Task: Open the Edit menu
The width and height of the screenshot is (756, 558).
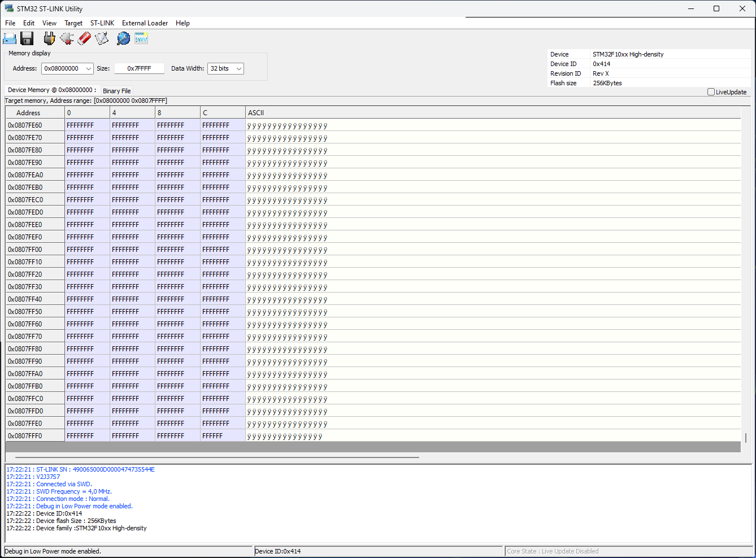Action: tap(29, 23)
